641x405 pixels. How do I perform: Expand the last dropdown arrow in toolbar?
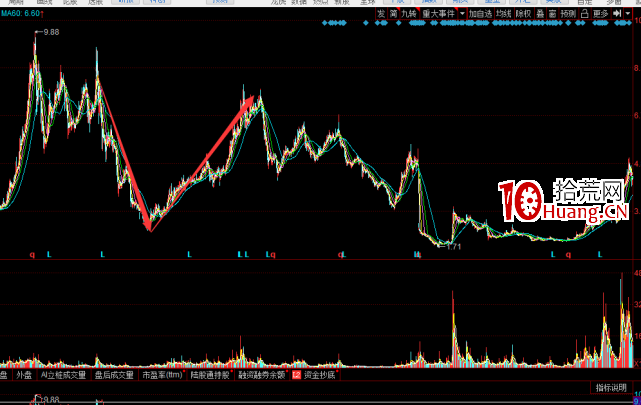tap(627, 15)
